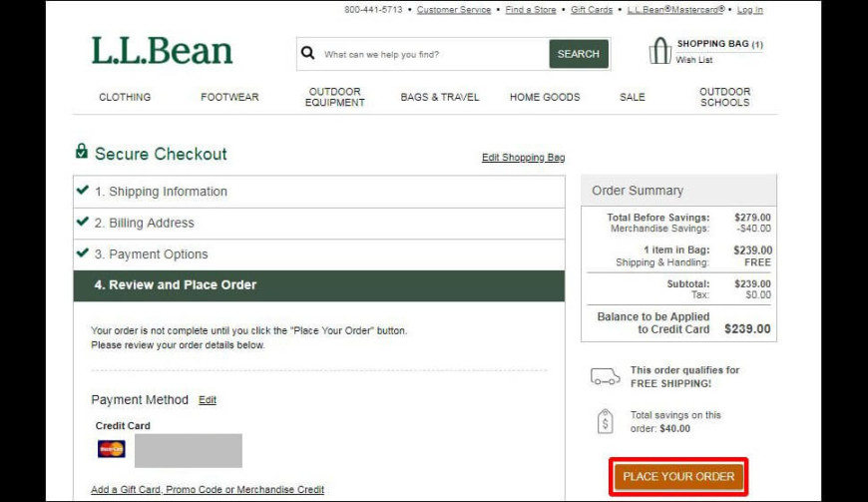Open the Outdoor Schools menu

coord(724,97)
